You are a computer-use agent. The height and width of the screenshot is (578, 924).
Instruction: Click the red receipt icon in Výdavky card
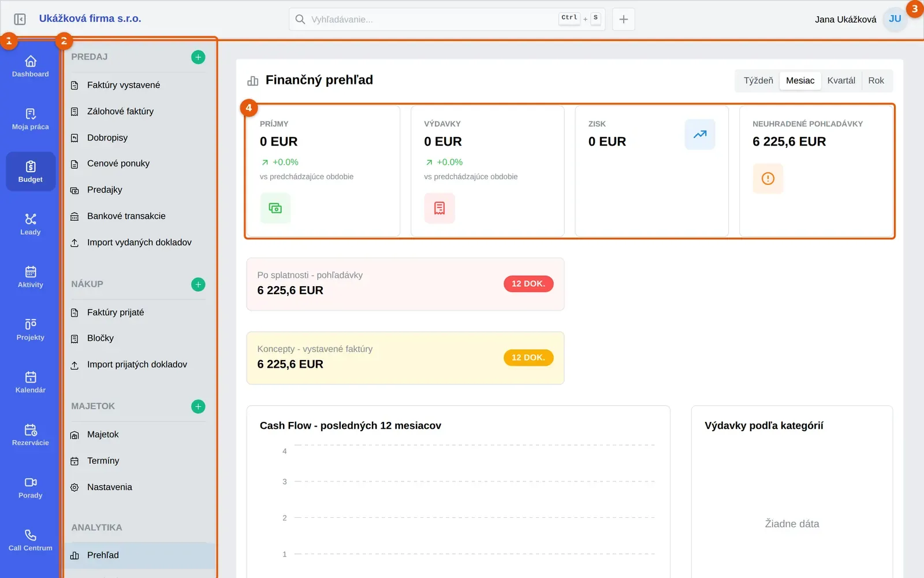(x=439, y=208)
